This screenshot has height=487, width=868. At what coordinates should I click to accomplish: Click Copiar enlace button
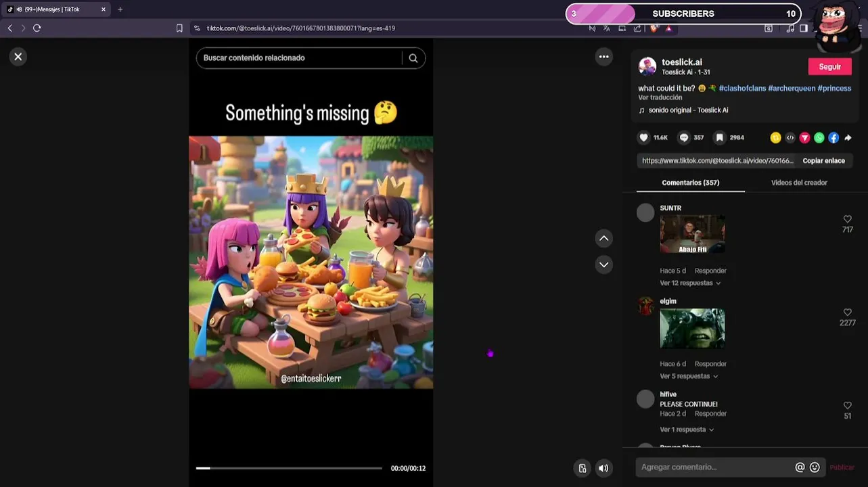click(823, 160)
